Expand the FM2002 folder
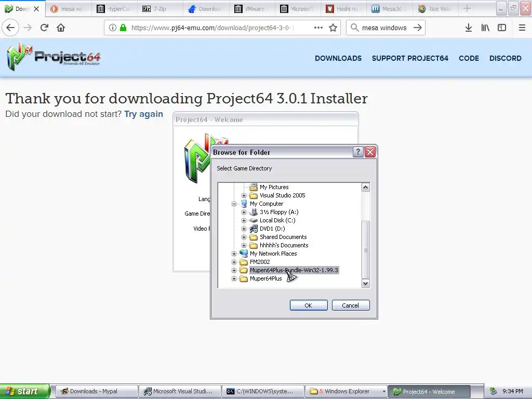The width and height of the screenshot is (532, 399). point(234,262)
